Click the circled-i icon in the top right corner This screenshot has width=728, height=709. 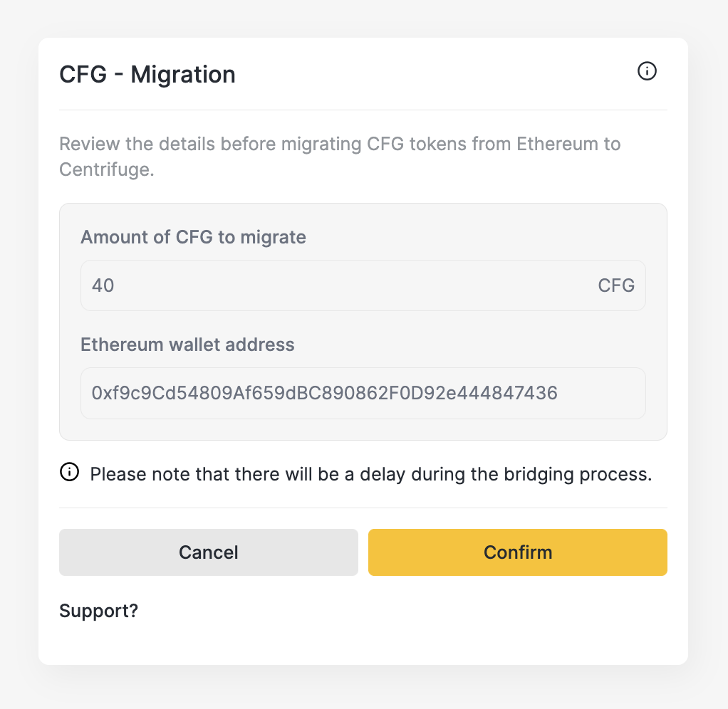[x=647, y=71]
